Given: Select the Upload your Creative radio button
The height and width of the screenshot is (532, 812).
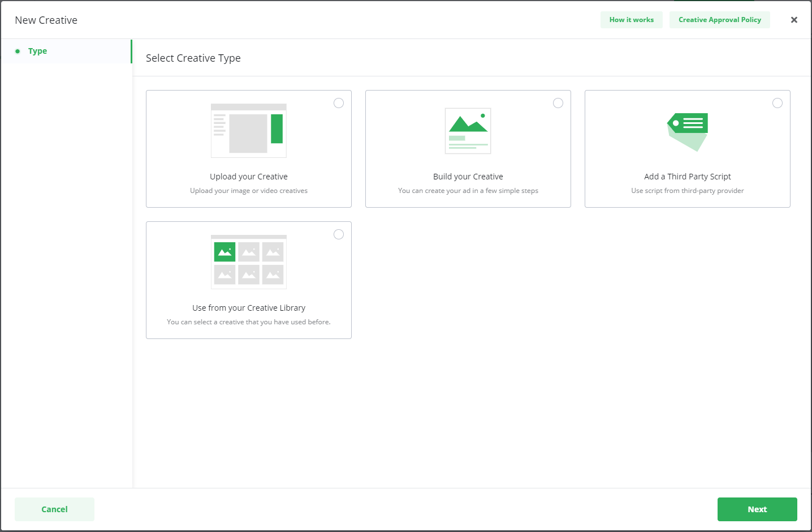Looking at the screenshot, I should (339, 103).
